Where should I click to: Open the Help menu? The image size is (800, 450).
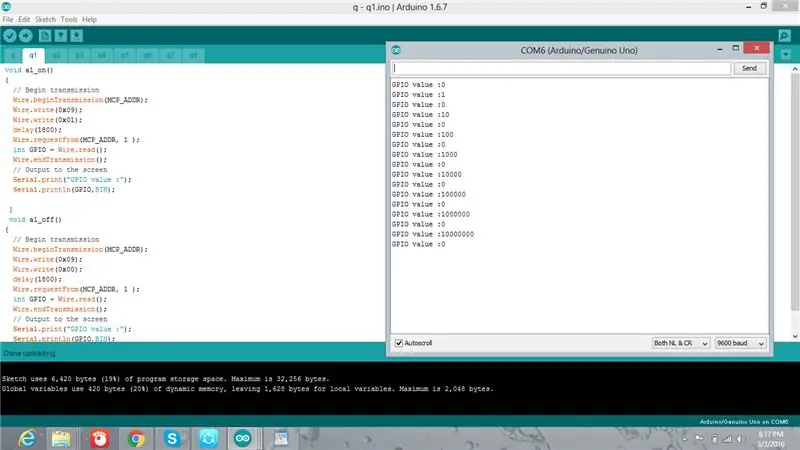point(89,19)
